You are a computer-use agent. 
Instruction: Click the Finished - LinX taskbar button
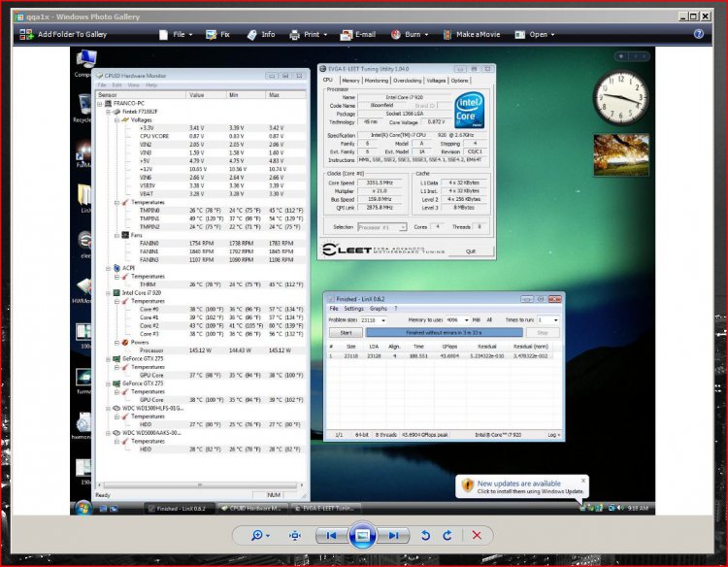pyautogui.click(x=179, y=509)
